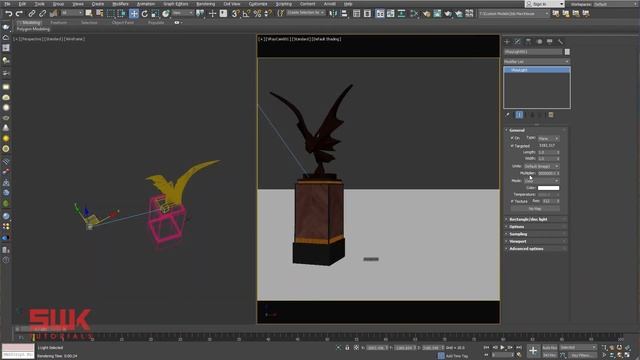Click the Rectangular Selection Region icon

110,13
